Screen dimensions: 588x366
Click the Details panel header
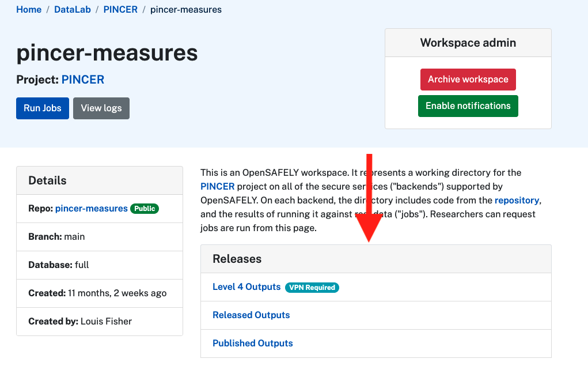point(47,180)
